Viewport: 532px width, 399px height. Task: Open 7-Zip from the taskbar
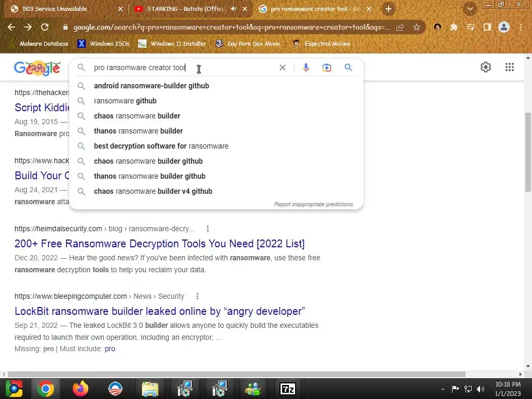[x=288, y=389]
